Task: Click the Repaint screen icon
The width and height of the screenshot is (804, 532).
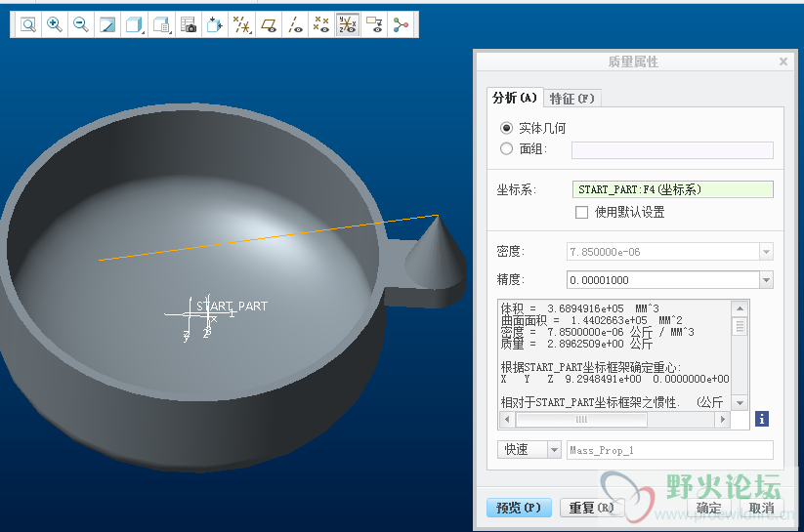Action: click(x=107, y=24)
